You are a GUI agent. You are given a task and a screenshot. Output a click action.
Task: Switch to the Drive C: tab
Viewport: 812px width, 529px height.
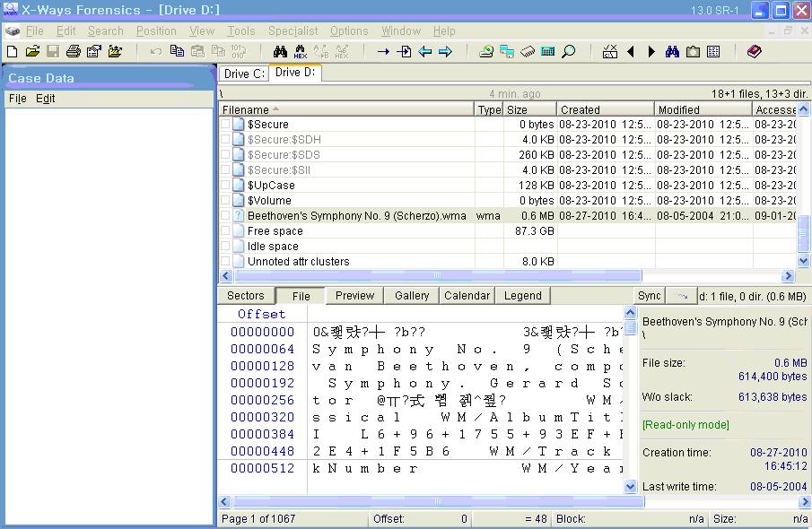coord(244,74)
